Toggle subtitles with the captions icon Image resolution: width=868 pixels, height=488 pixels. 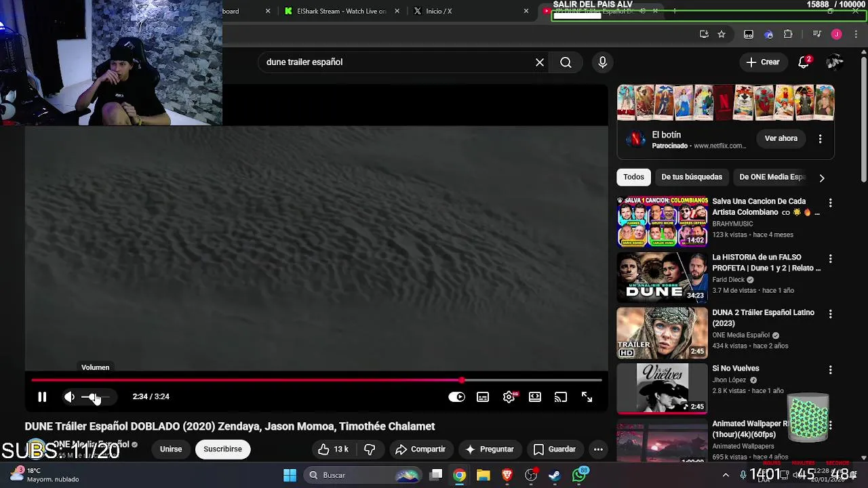(x=483, y=397)
